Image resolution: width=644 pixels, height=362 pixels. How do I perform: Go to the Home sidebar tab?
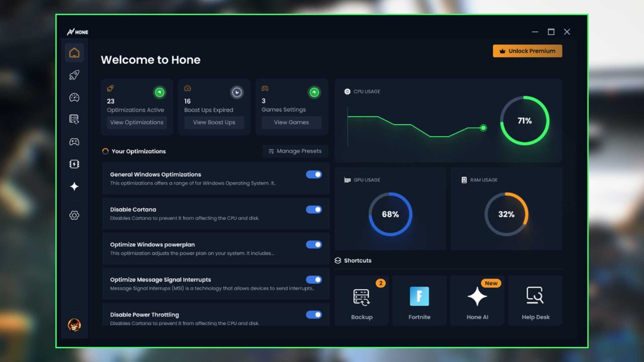click(x=74, y=53)
